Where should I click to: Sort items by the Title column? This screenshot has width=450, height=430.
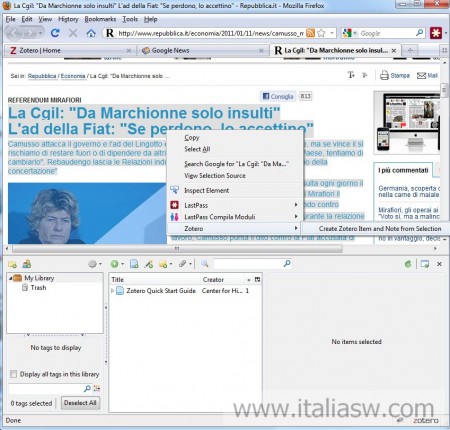tap(155, 279)
